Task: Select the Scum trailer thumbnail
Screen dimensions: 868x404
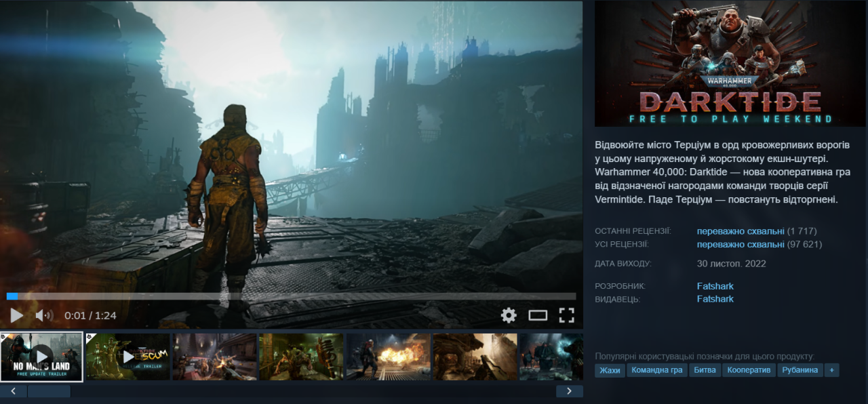Action: click(127, 357)
